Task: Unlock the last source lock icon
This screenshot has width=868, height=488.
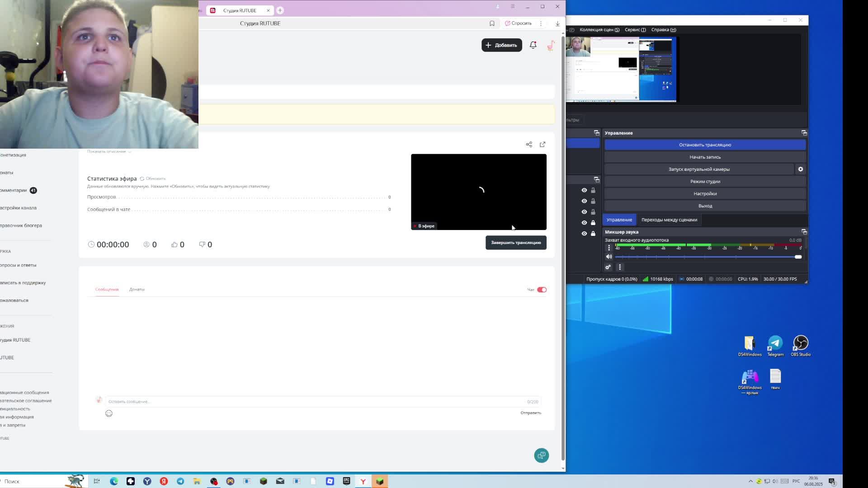Action: pyautogui.click(x=593, y=234)
